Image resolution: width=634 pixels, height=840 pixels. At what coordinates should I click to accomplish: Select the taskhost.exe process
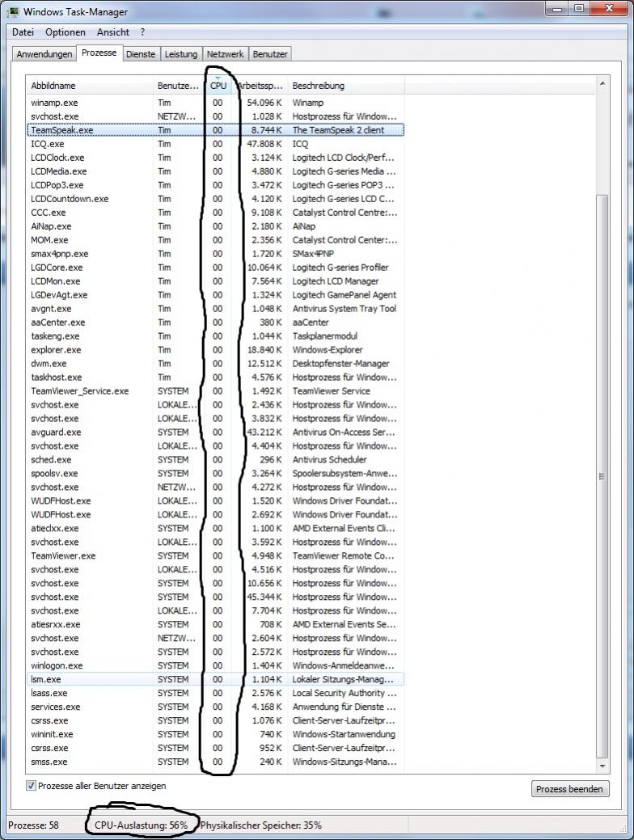coord(215,378)
